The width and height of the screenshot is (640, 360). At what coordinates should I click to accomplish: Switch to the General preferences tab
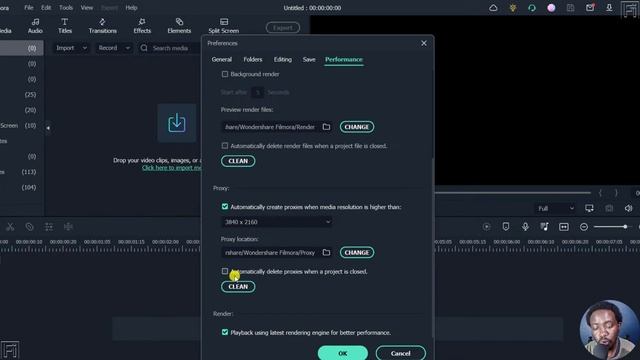pos(222,60)
